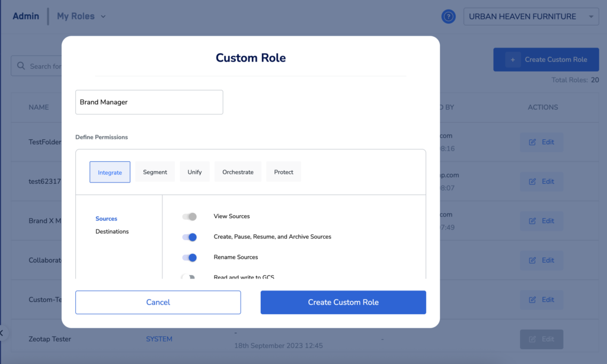Collapse the sidebar using left chevron
Viewport: 607px width, 364px height.
(2, 333)
